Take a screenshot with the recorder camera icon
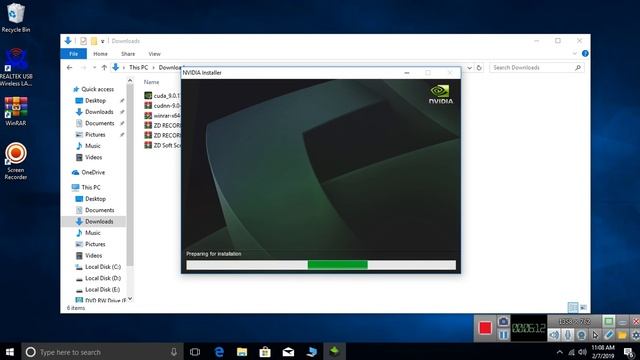This screenshot has width=640, height=360. [x=503, y=322]
